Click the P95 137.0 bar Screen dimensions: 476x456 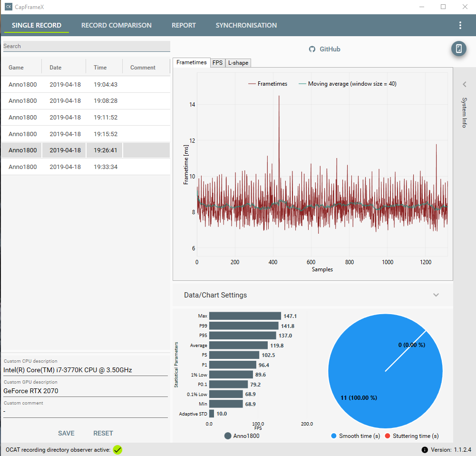pyautogui.click(x=243, y=336)
